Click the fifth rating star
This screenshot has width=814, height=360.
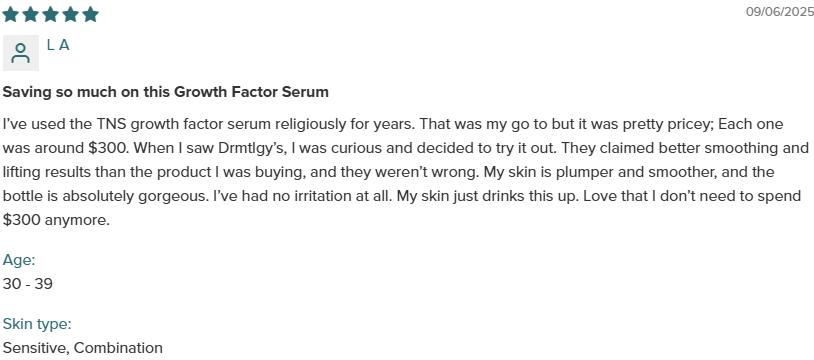tap(90, 14)
